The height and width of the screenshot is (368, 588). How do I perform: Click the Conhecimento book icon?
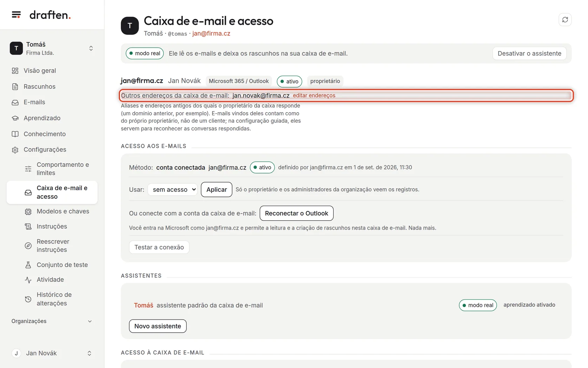pyautogui.click(x=15, y=134)
